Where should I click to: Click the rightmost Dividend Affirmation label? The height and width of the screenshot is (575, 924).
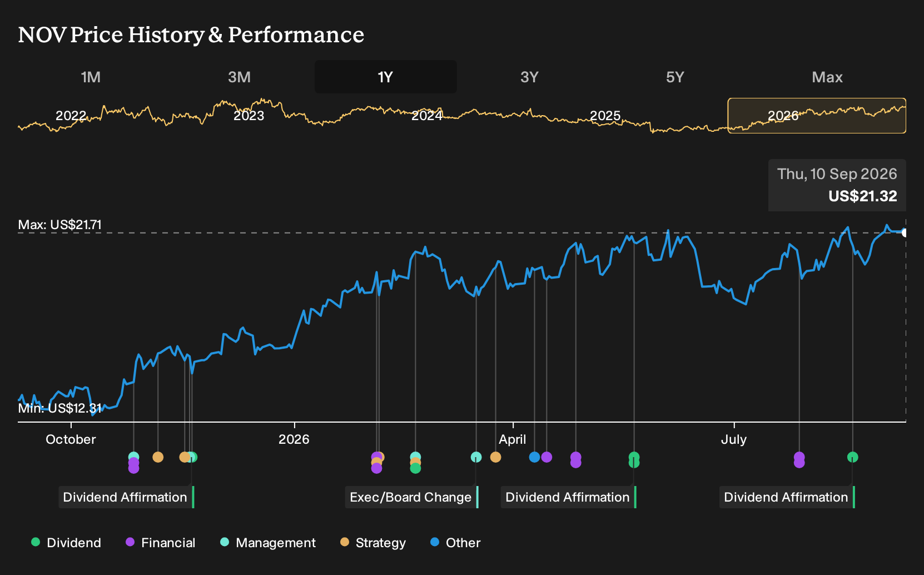click(786, 497)
